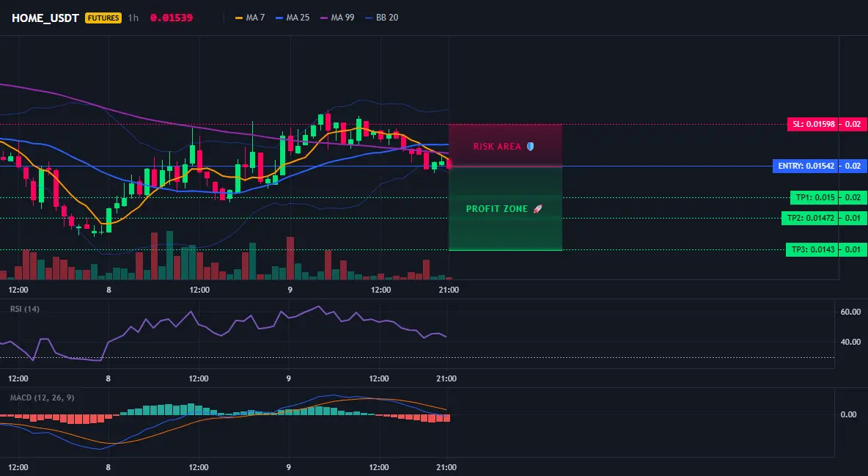Click the 21:00 time label under MACD panel
The image size is (868, 476).
446,467
